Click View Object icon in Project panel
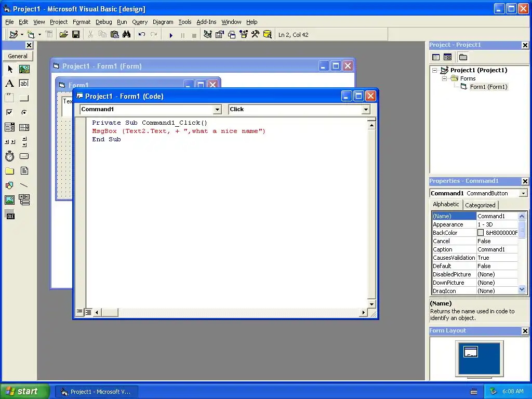532x399 pixels. [x=447, y=57]
